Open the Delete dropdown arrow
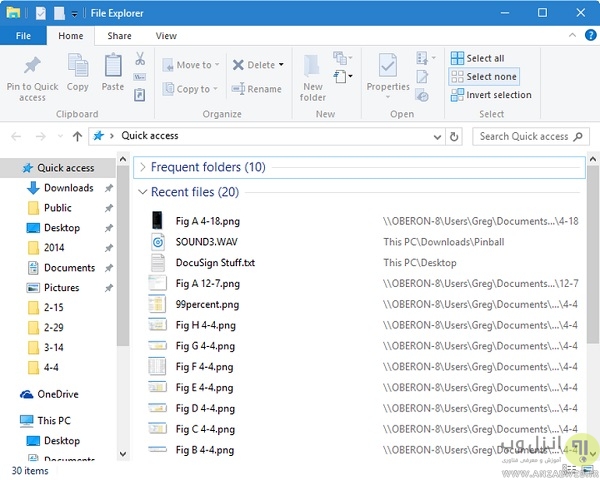 coord(281,65)
